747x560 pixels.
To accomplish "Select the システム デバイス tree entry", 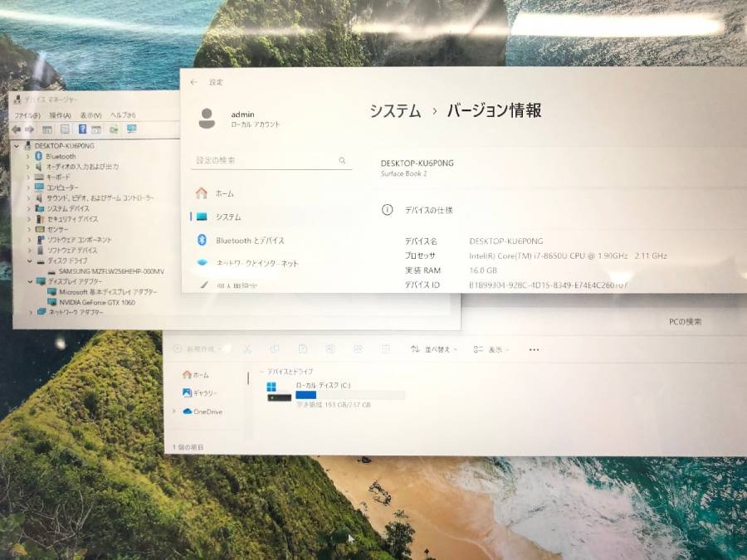I will 68,208.
